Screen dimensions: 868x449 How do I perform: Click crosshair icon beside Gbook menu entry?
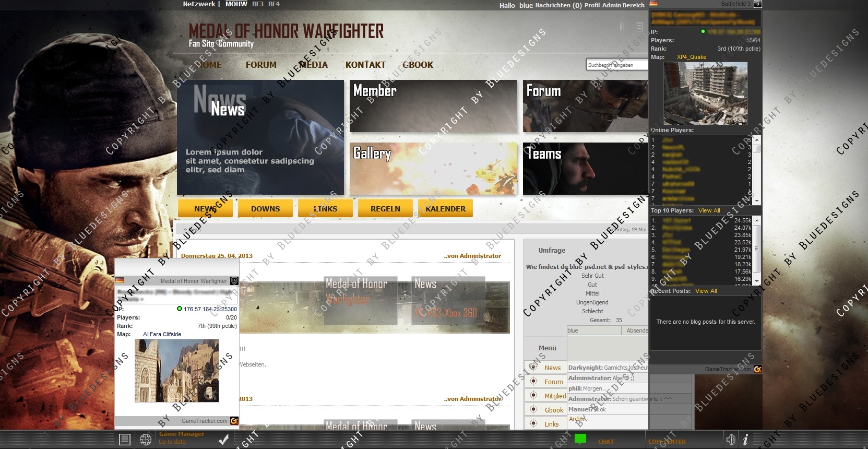click(x=533, y=409)
